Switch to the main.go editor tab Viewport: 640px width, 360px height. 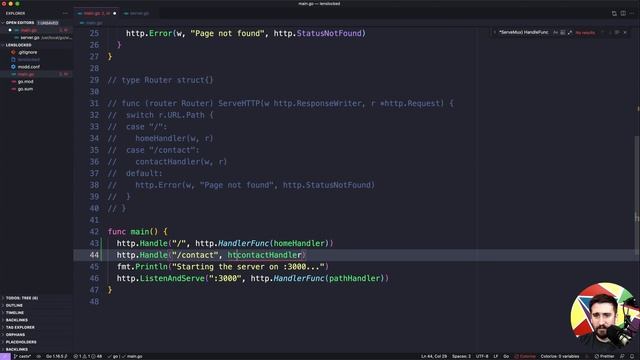pyautogui.click(x=97, y=13)
